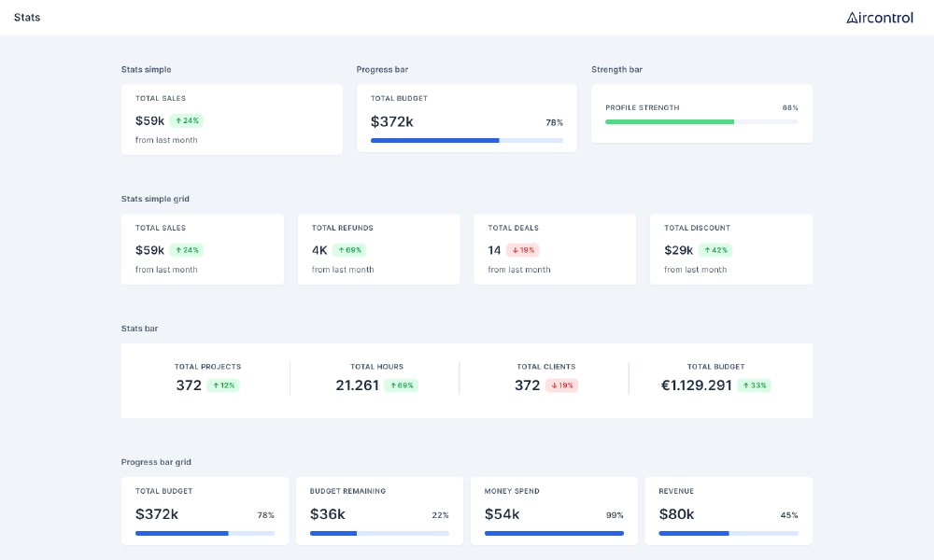Image resolution: width=934 pixels, height=560 pixels.
Task: Open the Stats simple grid section heading
Action: pyautogui.click(x=155, y=199)
